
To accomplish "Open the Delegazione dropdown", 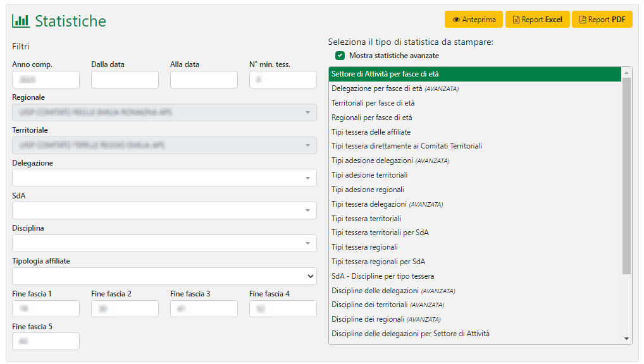I will click(164, 178).
